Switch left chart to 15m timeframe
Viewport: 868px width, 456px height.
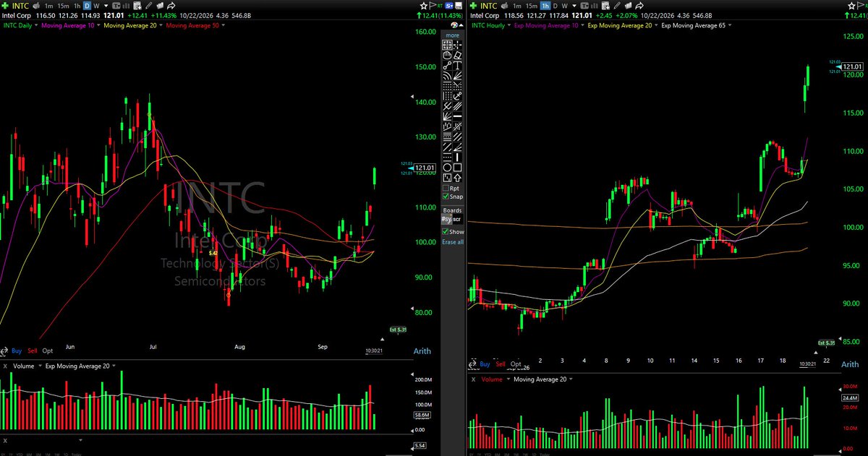click(64, 6)
